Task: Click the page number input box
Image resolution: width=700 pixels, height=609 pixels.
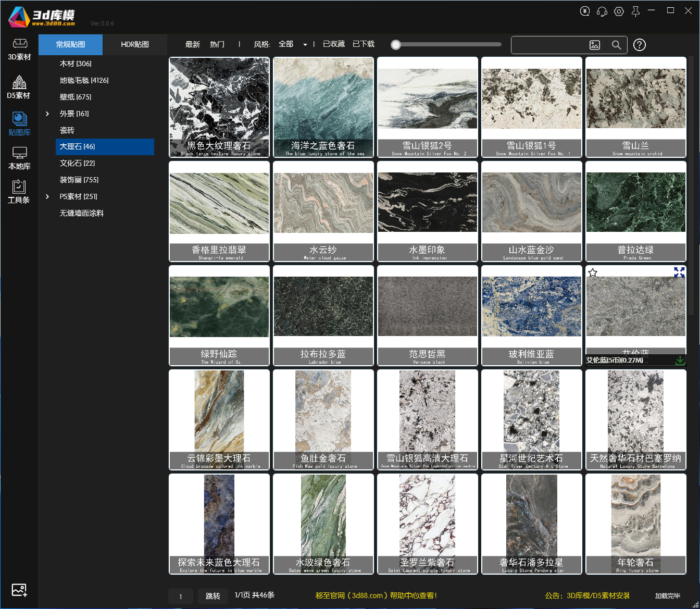Action: pyautogui.click(x=181, y=596)
